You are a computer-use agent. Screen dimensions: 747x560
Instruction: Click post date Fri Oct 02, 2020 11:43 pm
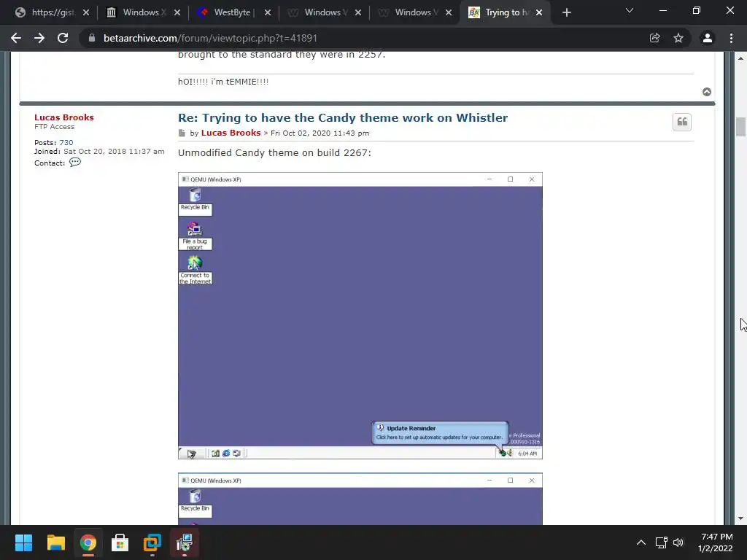[320, 133]
